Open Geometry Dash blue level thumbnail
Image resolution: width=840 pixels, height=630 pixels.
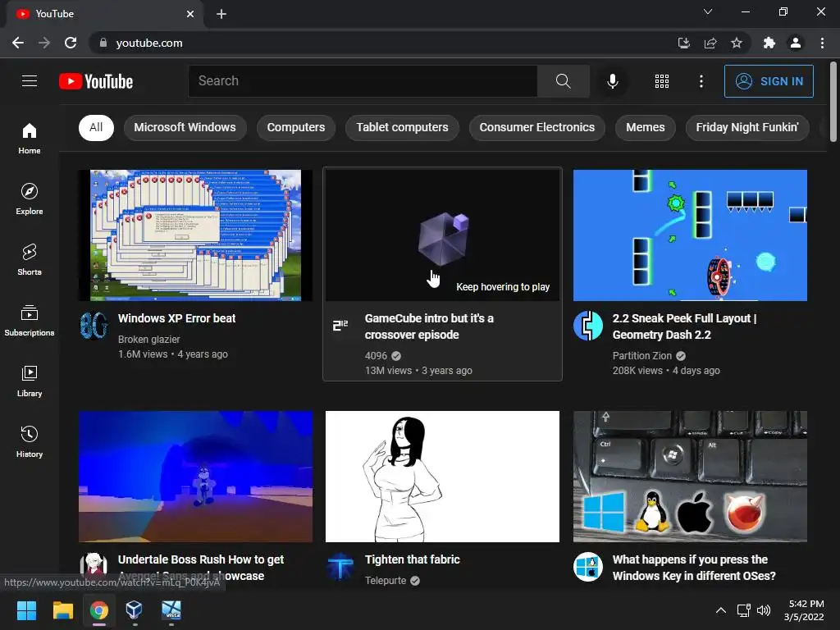click(x=690, y=235)
